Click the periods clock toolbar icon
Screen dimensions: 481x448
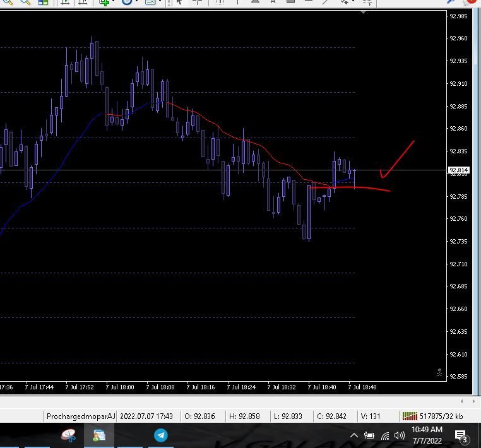[x=126, y=2]
